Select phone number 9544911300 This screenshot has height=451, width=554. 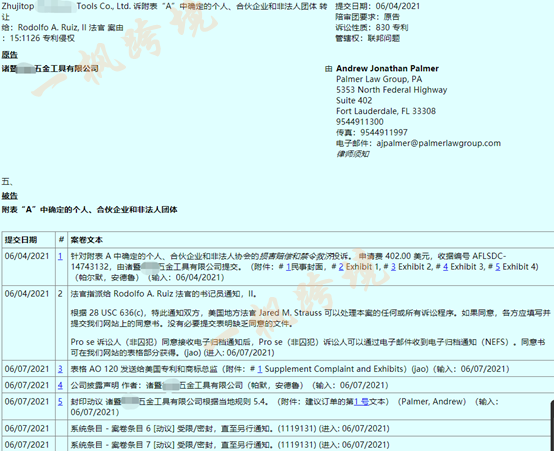pos(360,122)
